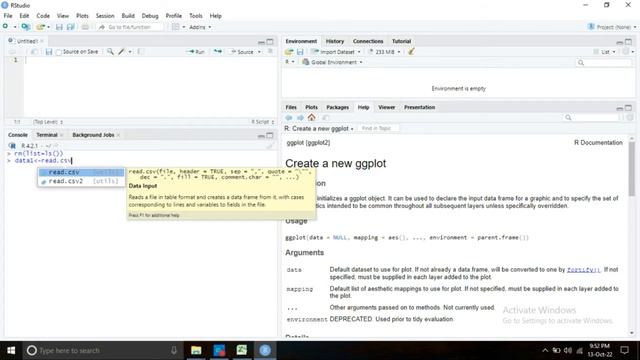Save the Untitled1 script via editor toolbar
640x360 pixels.
(49, 52)
